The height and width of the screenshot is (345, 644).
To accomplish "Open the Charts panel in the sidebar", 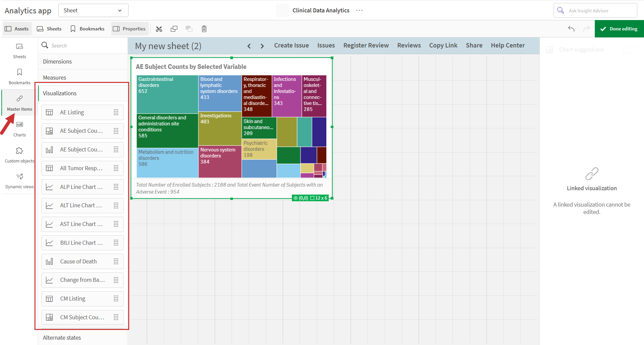I will coord(19,129).
